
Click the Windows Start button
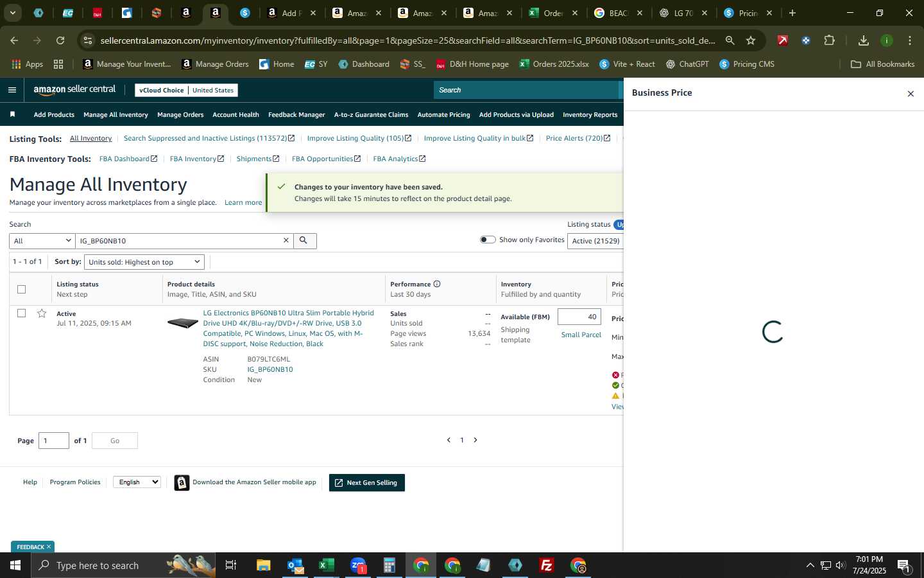point(15,565)
